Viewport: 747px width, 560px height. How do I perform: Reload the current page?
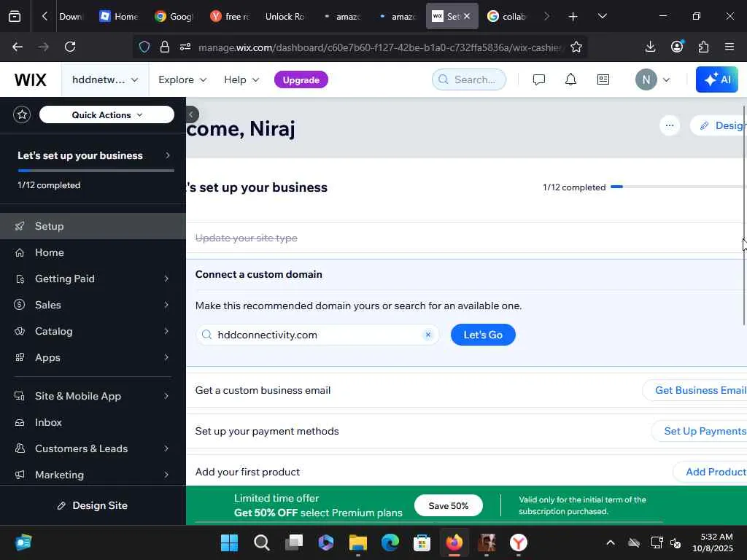click(70, 47)
